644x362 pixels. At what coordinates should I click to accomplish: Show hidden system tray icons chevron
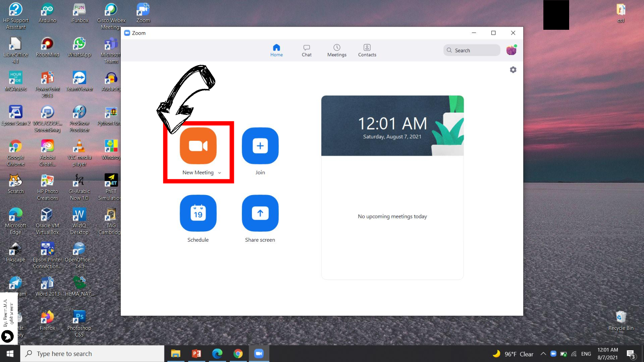point(543,354)
